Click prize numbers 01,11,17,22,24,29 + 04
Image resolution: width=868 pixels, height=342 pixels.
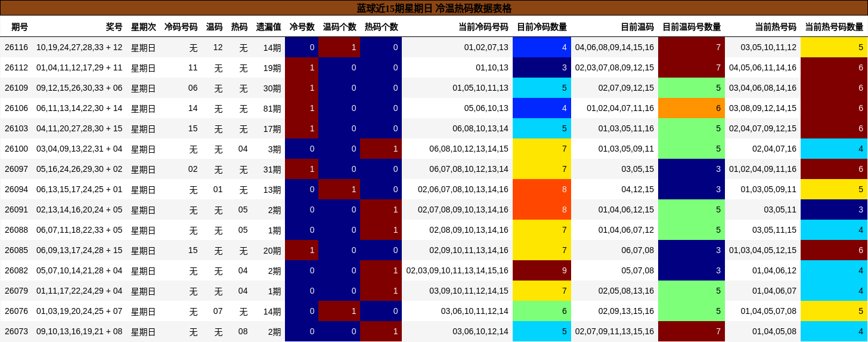tap(79, 291)
